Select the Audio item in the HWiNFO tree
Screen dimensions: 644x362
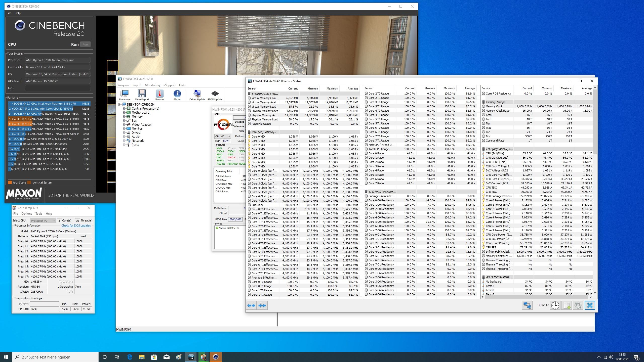(136, 137)
